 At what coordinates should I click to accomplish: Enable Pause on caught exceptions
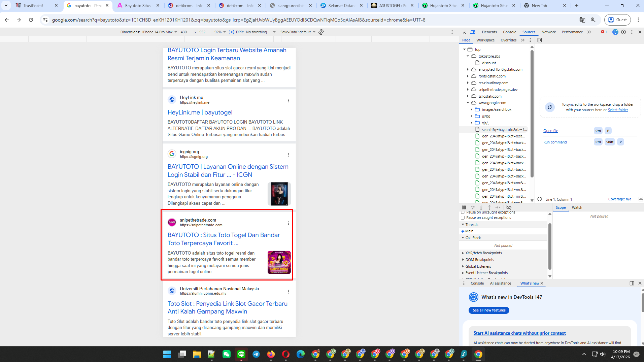click(463, 218)
